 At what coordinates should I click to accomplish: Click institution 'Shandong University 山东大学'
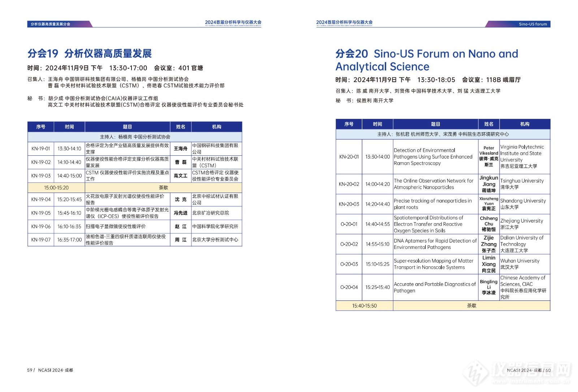pos(523,204)
